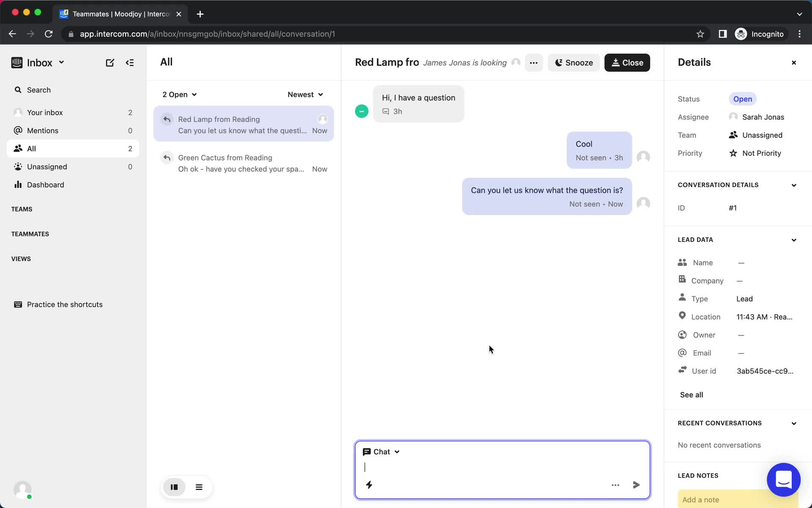Open Your inbox from sidebar
This screenshot has width=812, height=508.
pyautogui.click(x=45, y=112)
